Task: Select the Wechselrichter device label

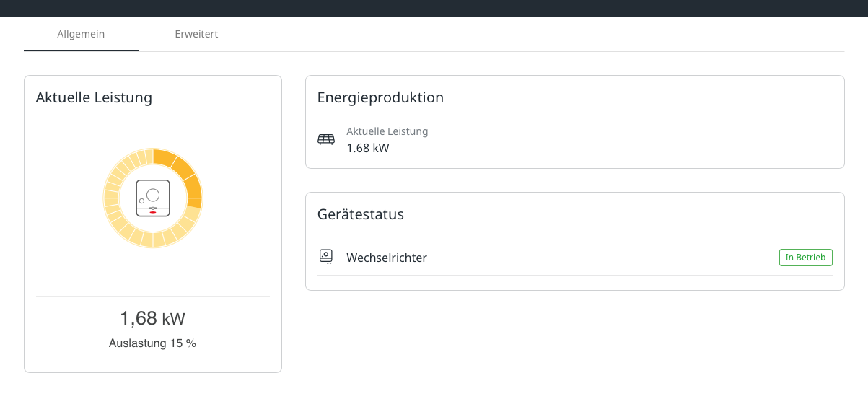Action: click(x=387, y=258)
